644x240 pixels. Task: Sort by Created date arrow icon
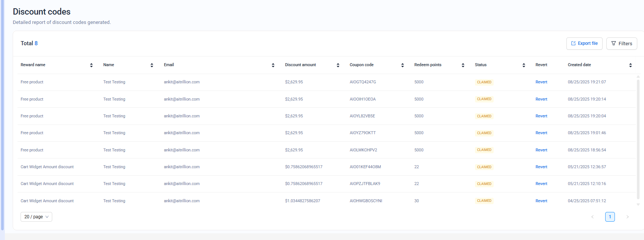[631, 65]
